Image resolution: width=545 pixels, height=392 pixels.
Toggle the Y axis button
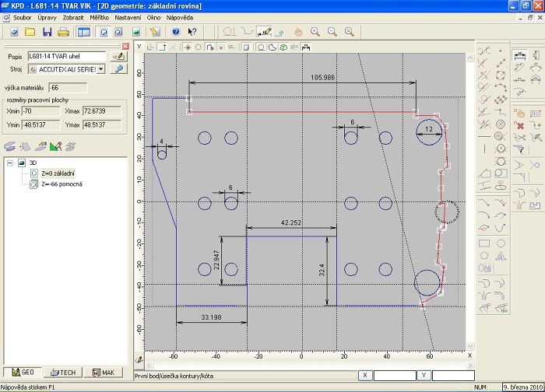click(139, 47)
